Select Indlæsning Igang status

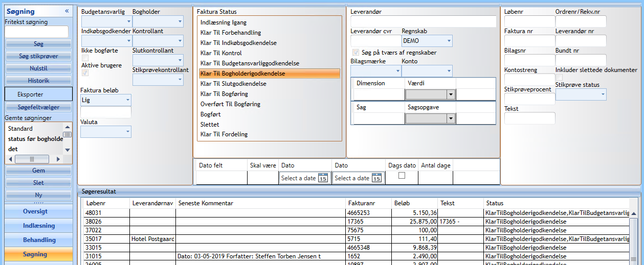coord(270,22)
